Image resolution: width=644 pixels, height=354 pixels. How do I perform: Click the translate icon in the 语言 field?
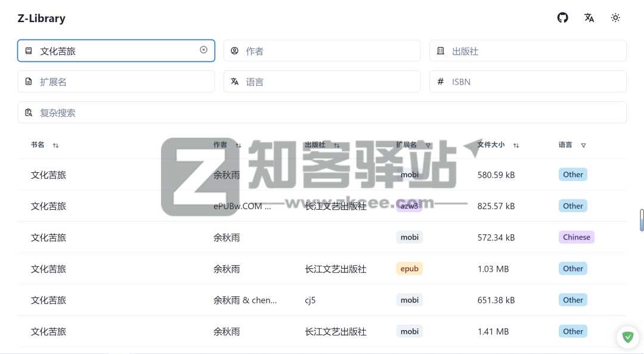click(234, 81)
